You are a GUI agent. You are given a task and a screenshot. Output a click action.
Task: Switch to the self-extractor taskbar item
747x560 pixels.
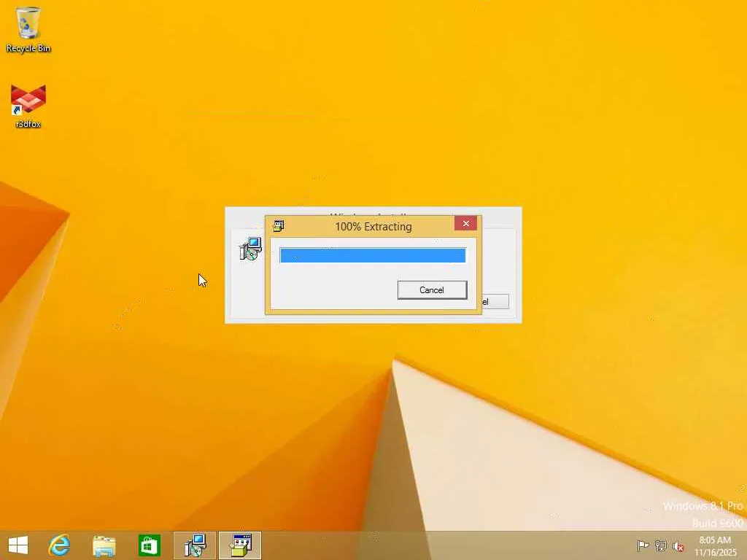tap(240, 545)
